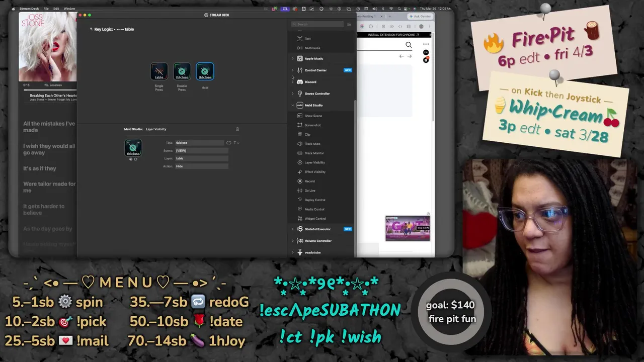Go back from Key Logic view
This screenshot has width=644, height=362.
click(x=91, y=29)
